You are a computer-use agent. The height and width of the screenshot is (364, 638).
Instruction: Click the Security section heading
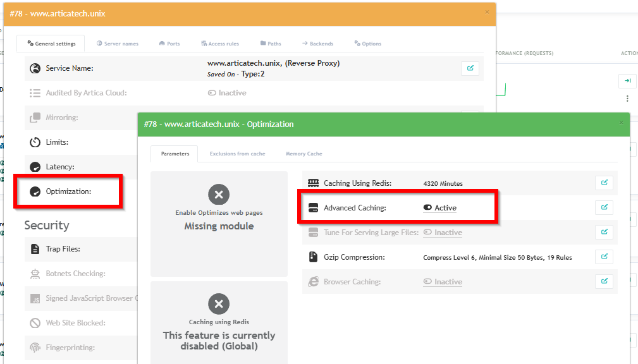click(x=47, y=226)
